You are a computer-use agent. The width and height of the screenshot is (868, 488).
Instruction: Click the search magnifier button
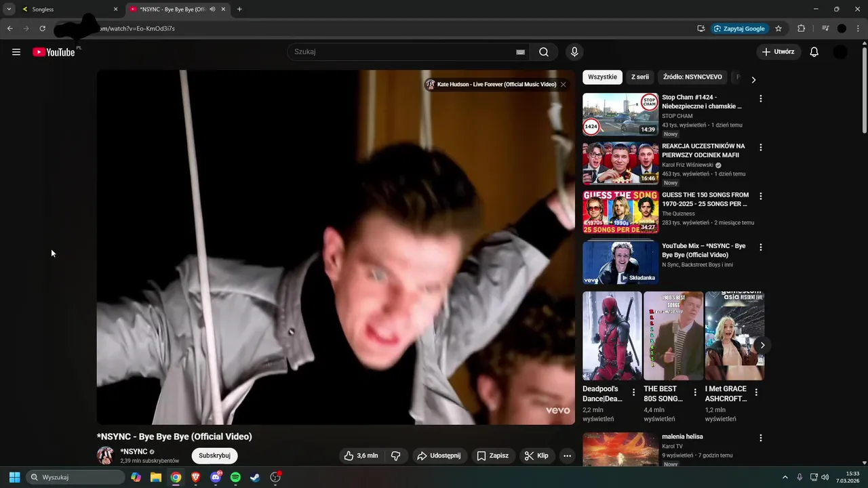(x=544, y=52)
